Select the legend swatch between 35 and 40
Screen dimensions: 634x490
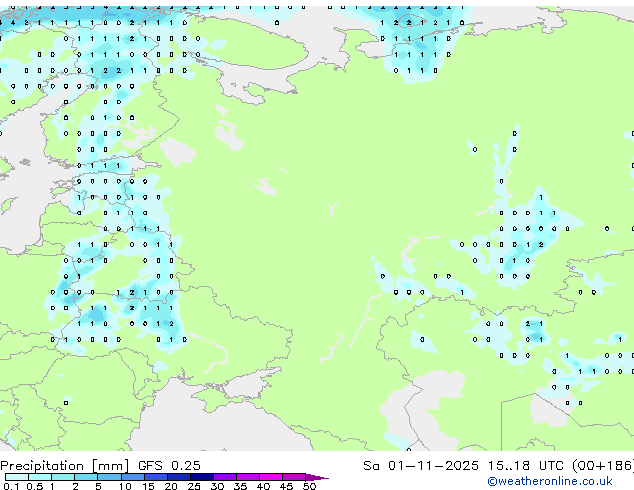tap(247, 477)
